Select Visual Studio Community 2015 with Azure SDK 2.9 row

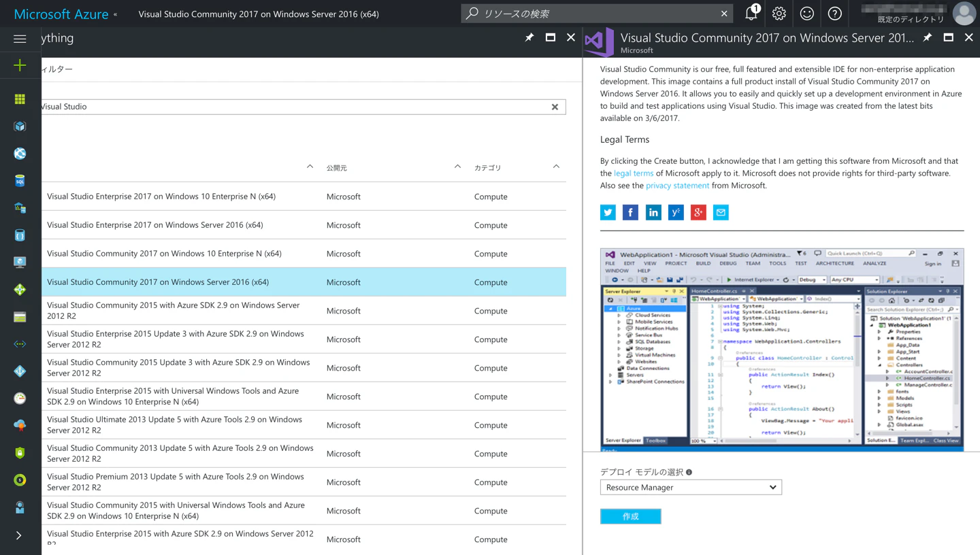pos(304,311)
